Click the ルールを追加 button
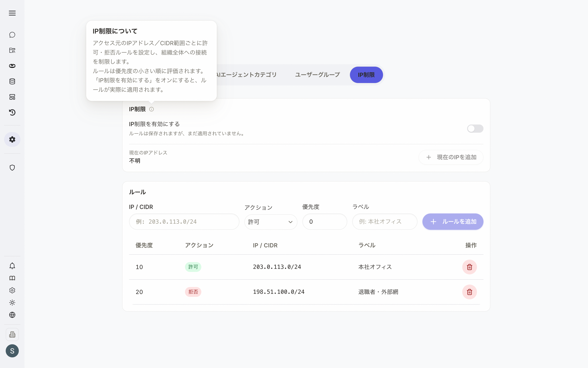 [x=453, y=222]
